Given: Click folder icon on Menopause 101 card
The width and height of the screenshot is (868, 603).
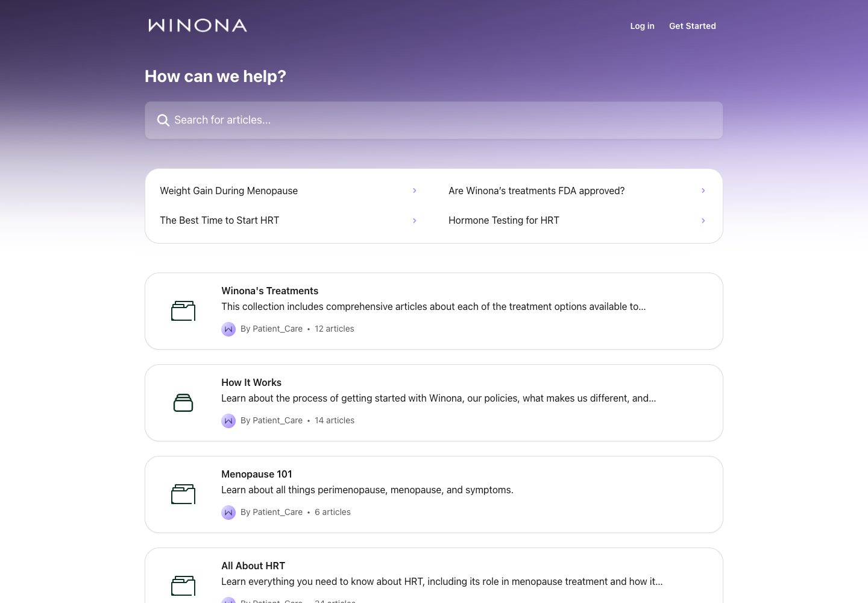Looking at the screenshot, I should click(183, 494).
